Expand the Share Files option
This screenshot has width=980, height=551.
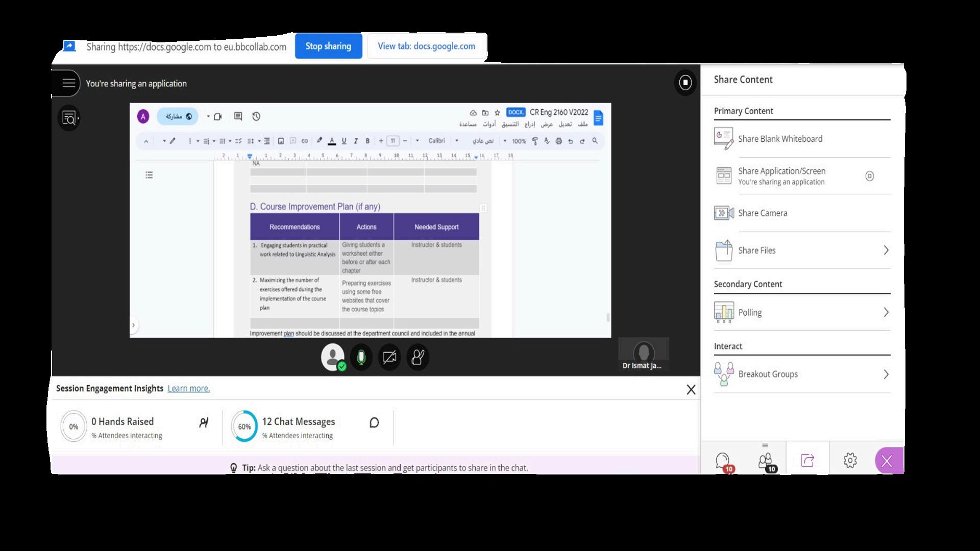pyautogui.click(x=886, y=251)
